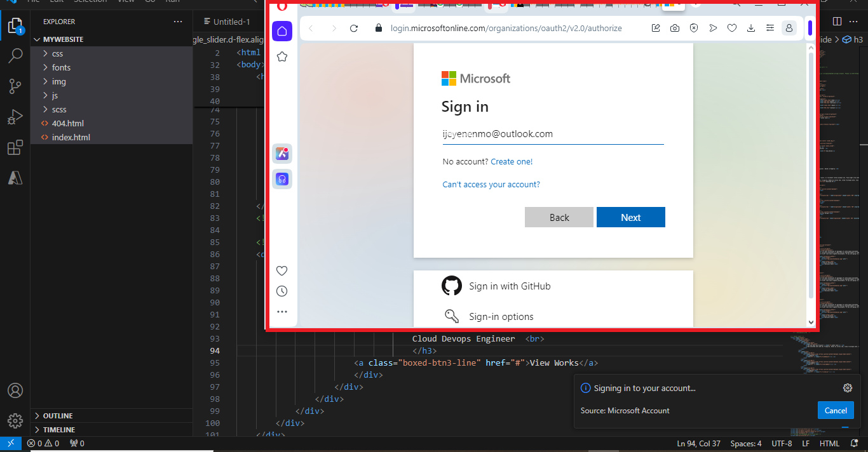Open Sign-in options
Image resolution: width=868 pixels, height=452 pixels.
tap(488, 317)
